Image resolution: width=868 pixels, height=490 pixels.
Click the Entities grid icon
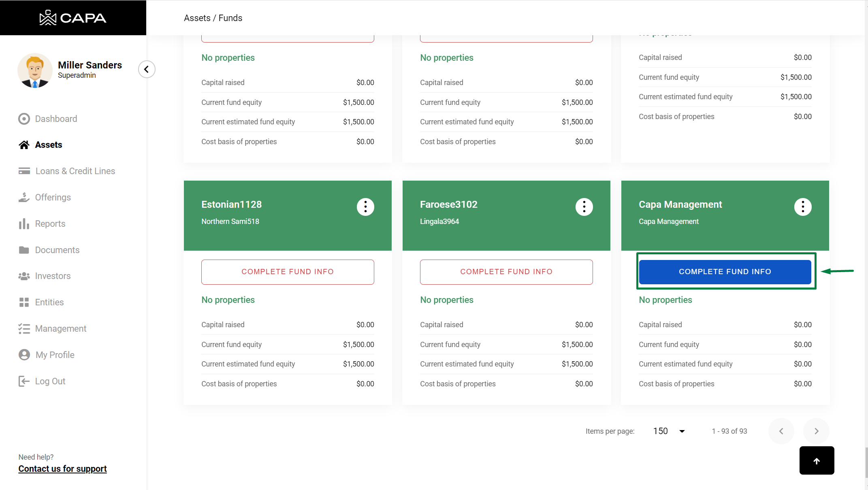click(x=24, y=302)
